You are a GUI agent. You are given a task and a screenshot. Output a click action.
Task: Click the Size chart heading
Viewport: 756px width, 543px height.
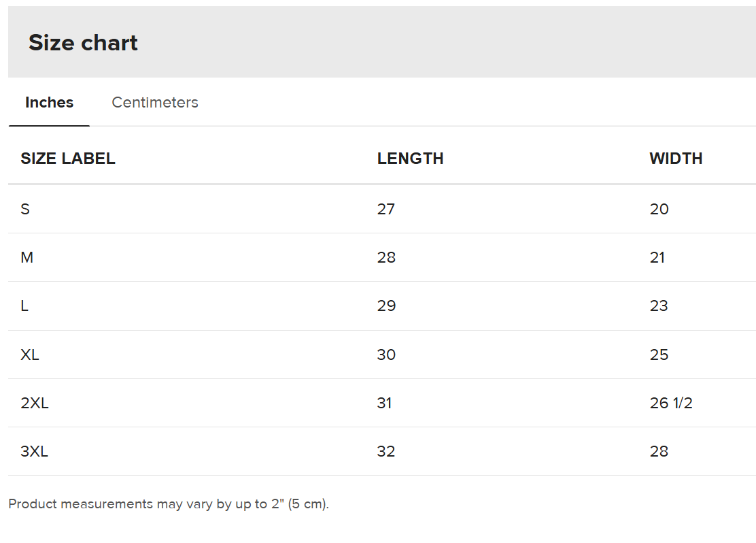point(83,43)
